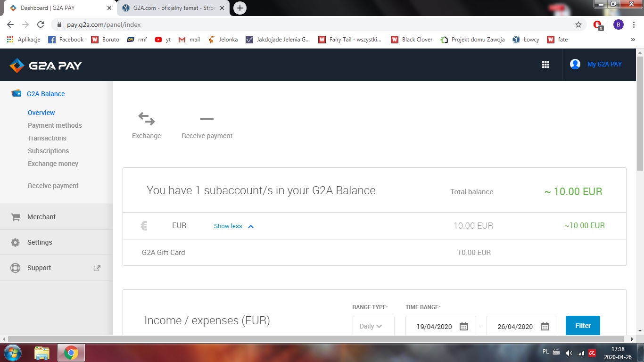
Task: Open the Support sidebar section
Action: [57, 268]
